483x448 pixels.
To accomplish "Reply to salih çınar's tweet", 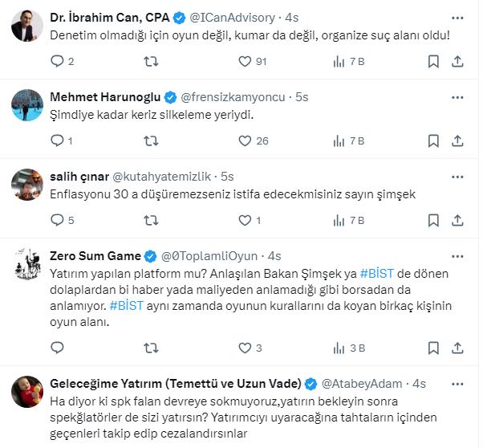I will pyautogui.click(x=56, y=219).
